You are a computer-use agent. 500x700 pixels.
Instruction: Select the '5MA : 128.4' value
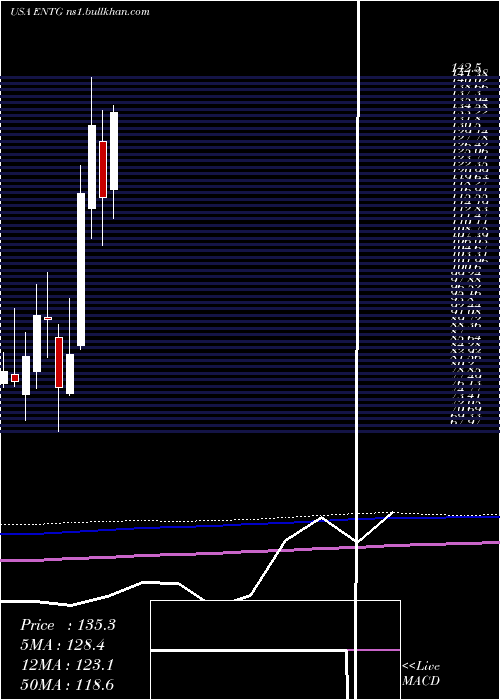point(63,645)
